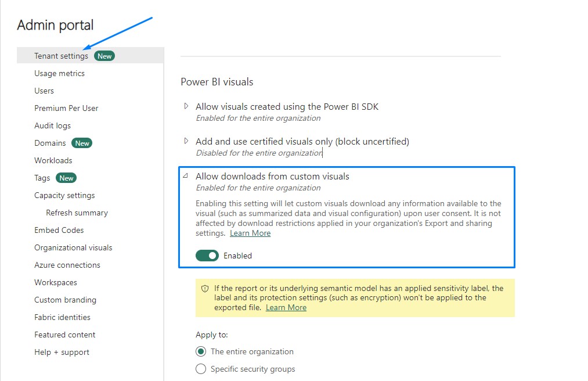Click the shield icon in the yellow warning banner

point(205,288)
